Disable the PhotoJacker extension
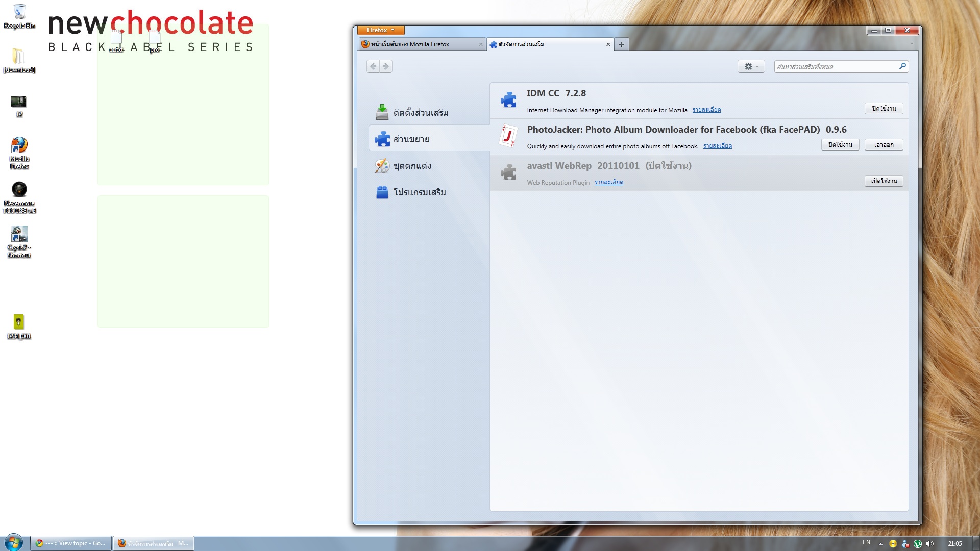 point(840,145)
